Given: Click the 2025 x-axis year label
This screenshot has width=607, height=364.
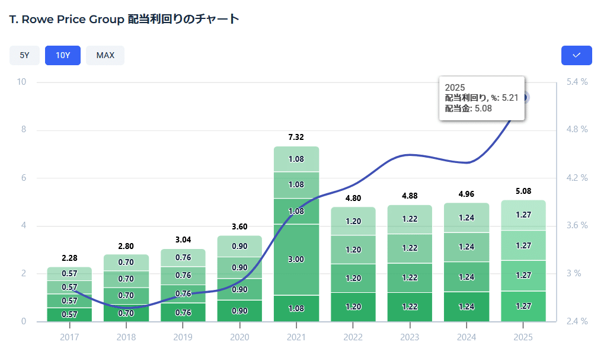Looking at the screenshot, I should (x=523, y=337).
